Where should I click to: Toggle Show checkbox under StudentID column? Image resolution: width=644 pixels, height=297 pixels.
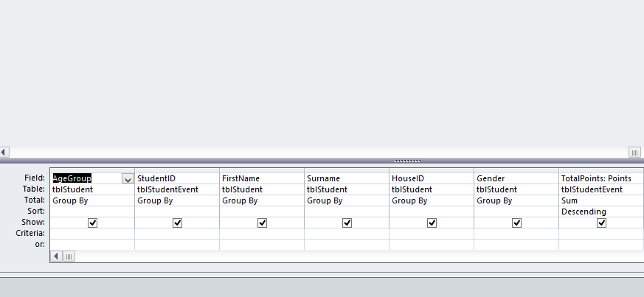click(177, 223)
